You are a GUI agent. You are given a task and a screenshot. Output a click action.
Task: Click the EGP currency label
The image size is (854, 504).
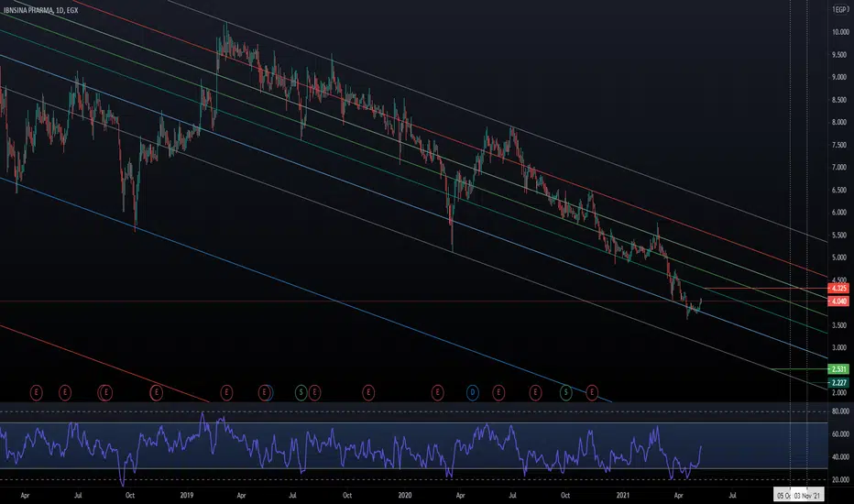[840, 9]
